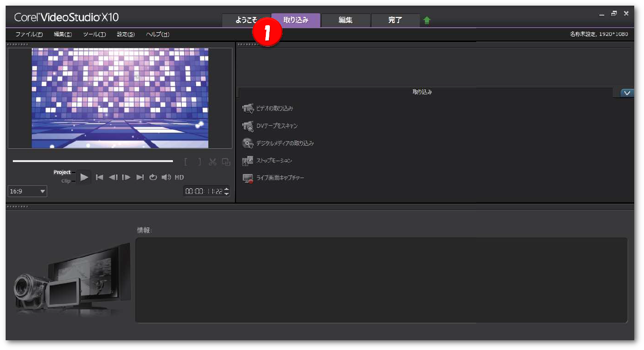Step to the previous frame
This screenshot has height=350, width=644.
tap(113, 177)
